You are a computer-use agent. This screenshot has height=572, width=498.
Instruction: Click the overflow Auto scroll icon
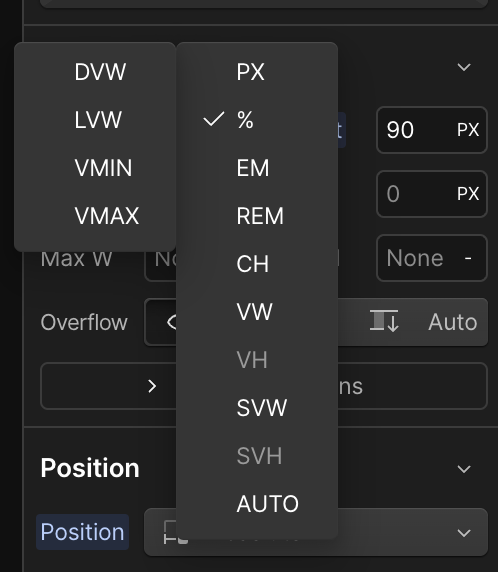pyautogui.click(x=384, y=321)
